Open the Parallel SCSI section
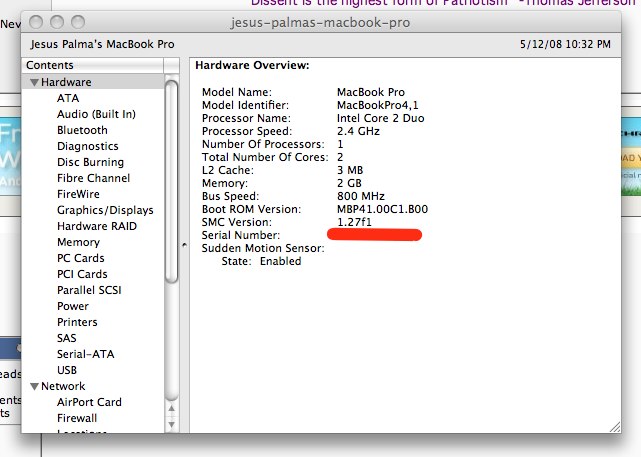Viewport: 641px width, 457px height. tap(89, 290)
